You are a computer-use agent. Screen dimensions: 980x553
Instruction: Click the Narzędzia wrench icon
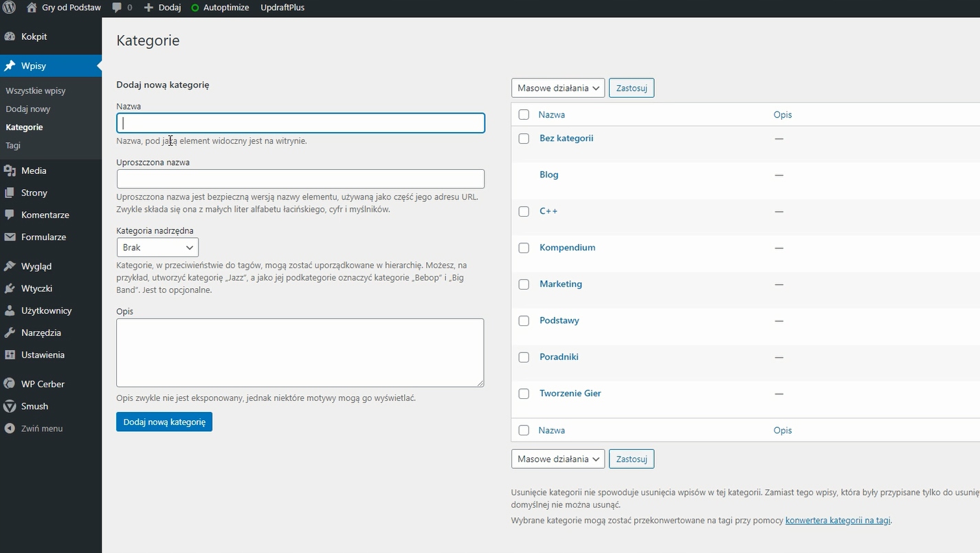point(10,333)
